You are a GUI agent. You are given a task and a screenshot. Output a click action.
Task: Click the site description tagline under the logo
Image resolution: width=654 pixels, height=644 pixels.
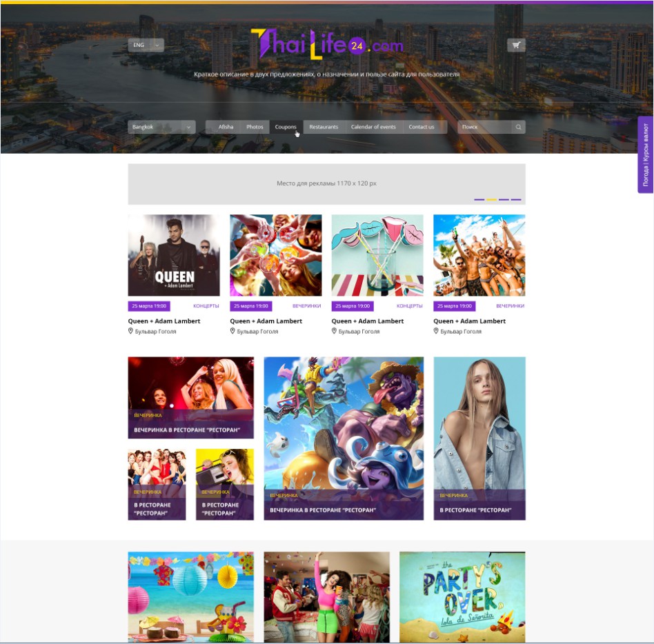pos(326,74)
